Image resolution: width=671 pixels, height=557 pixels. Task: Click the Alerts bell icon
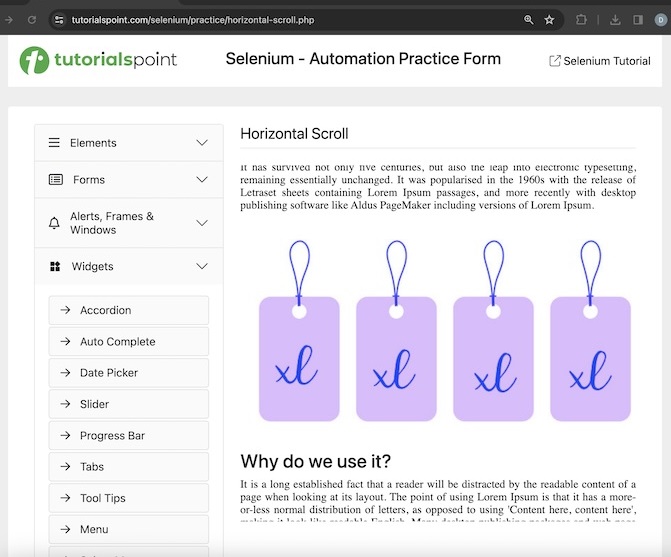click(54, 223)
